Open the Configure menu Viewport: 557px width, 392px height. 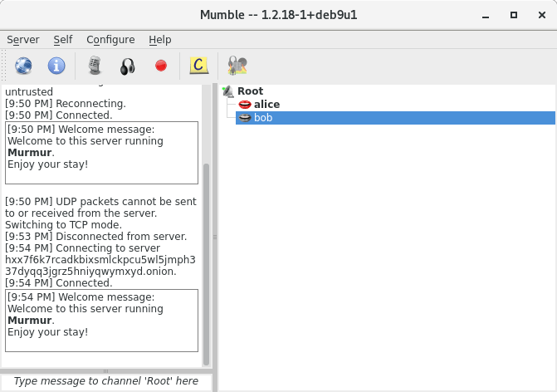point(110,39)
